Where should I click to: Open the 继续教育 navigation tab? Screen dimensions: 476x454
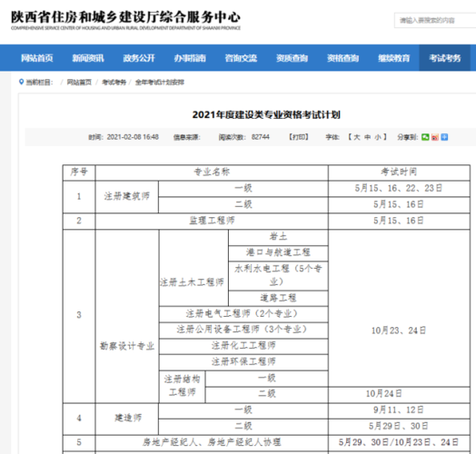pyautogui.click(x=394, y=58)
